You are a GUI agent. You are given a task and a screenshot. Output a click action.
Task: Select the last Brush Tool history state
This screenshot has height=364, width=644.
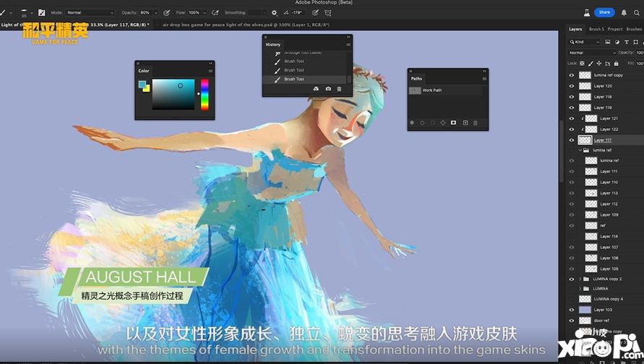pos(304,79)
